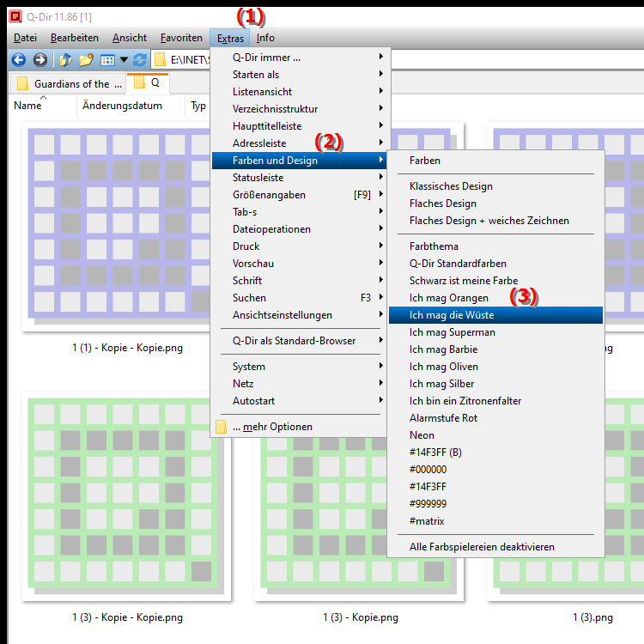Image resolution: width=644 pixels, height=644 pixels.
Task: Apply Neon theme
Action: pyautogui.click(x=495, y=435)
